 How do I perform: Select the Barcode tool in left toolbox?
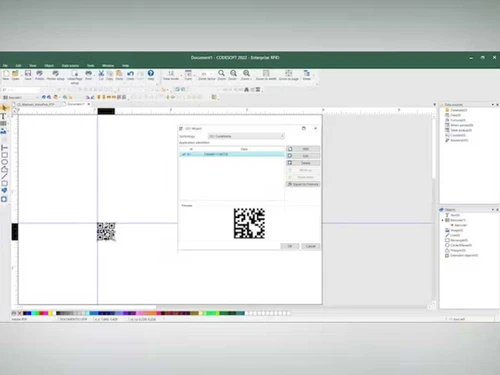click(x=4, y=124)
